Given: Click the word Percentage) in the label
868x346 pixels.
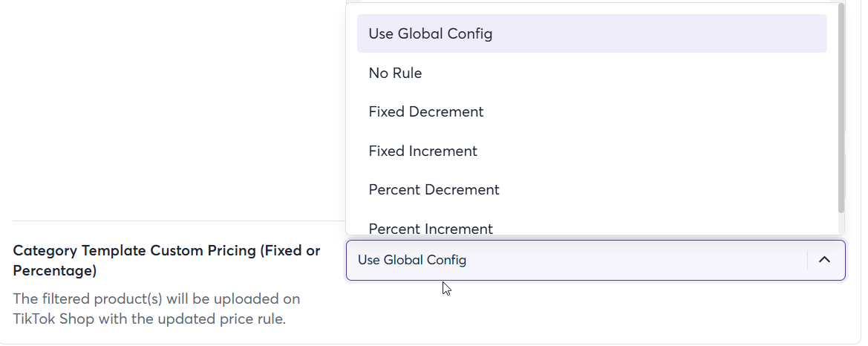Looking at the screenshot, I should [55, 271].
